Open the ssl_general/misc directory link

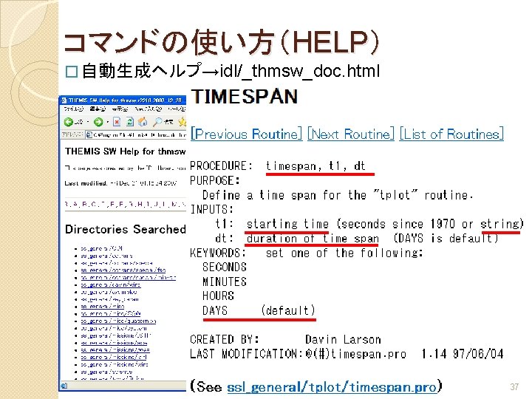click(103, 307)
